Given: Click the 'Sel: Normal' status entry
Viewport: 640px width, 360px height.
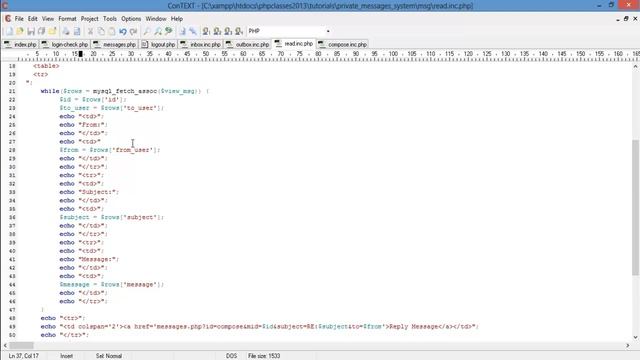Looking at the screenshot, I should pos(109,356).
